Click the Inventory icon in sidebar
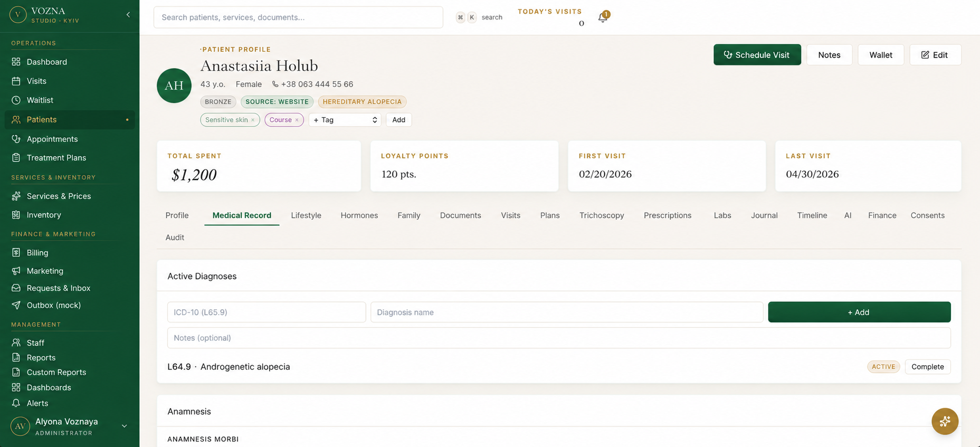980x447 pixels. 16,215
